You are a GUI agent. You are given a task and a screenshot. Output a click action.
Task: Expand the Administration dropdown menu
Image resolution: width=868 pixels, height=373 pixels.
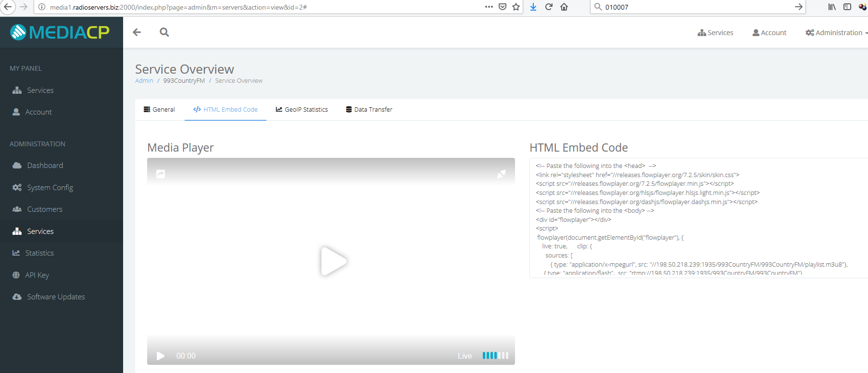[x=836, y=33]
